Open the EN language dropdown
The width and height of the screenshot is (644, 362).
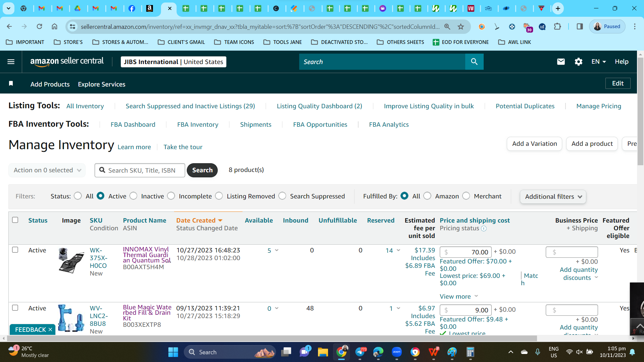[x=599, y=62]
